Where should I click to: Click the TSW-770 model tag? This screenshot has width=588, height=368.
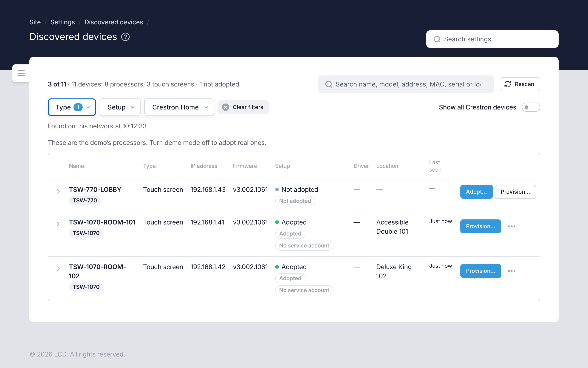[85, 201]
